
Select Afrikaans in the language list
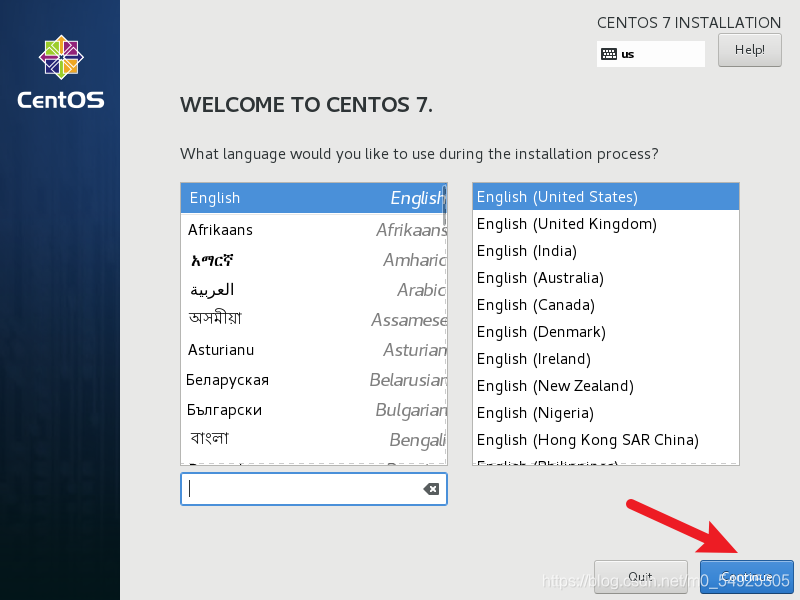pos(312,230)
